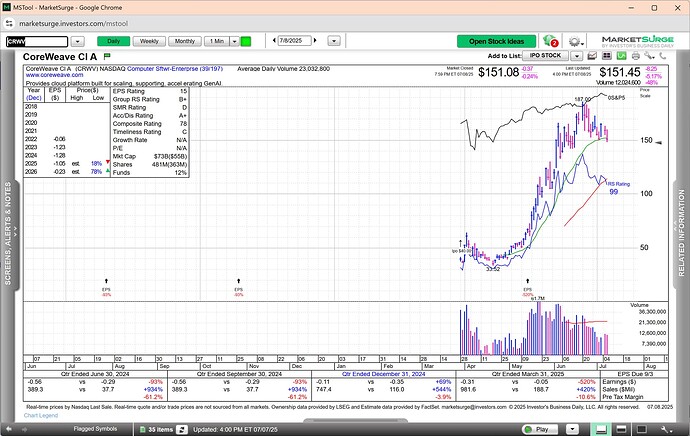Click the CRWV symbol input field
This screenshot has height=436, width=690.
(x=37, y=41)
